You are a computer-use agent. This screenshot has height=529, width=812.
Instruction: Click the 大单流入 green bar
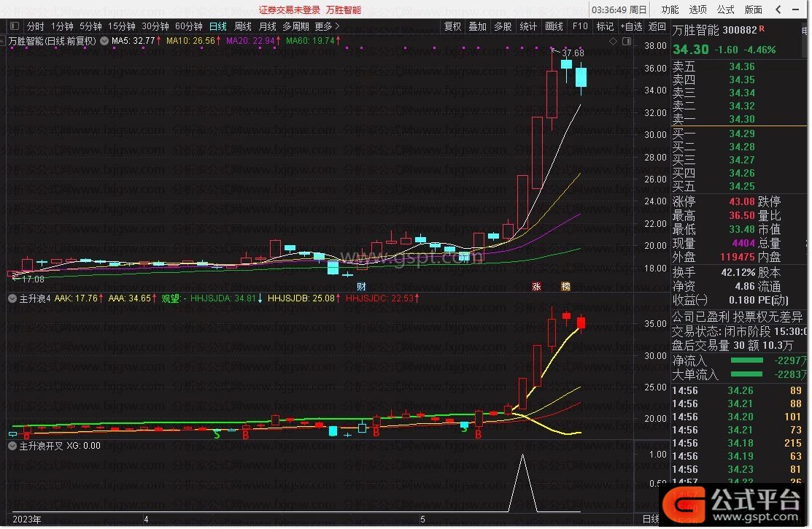[746, 374]
